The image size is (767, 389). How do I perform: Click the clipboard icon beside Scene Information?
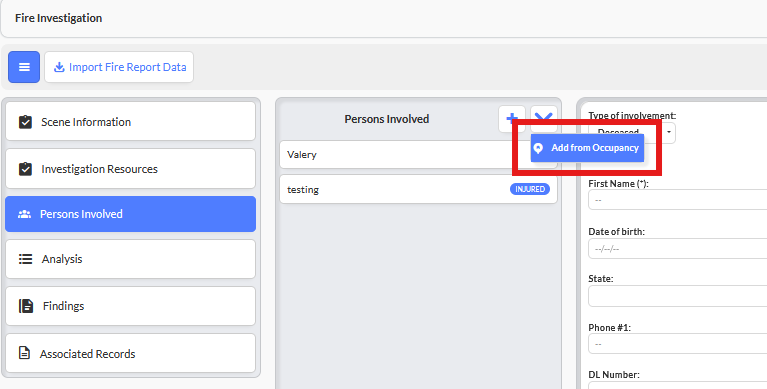25,122
